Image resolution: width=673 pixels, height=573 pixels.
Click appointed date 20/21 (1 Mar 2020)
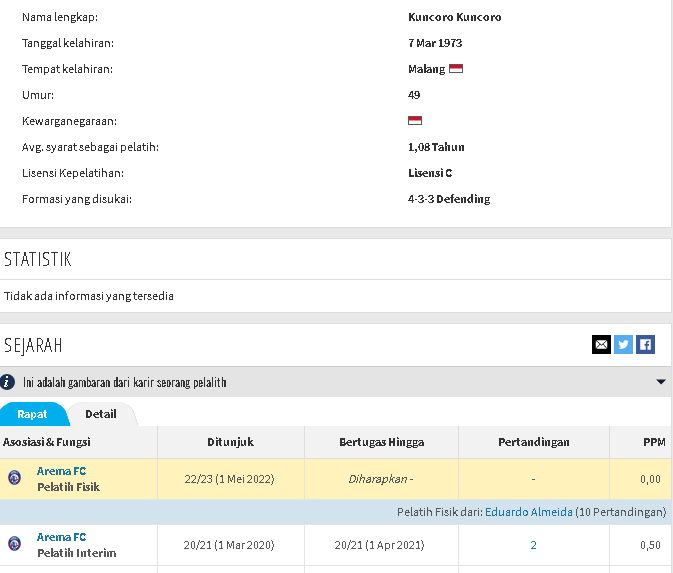tap(229, 545)
